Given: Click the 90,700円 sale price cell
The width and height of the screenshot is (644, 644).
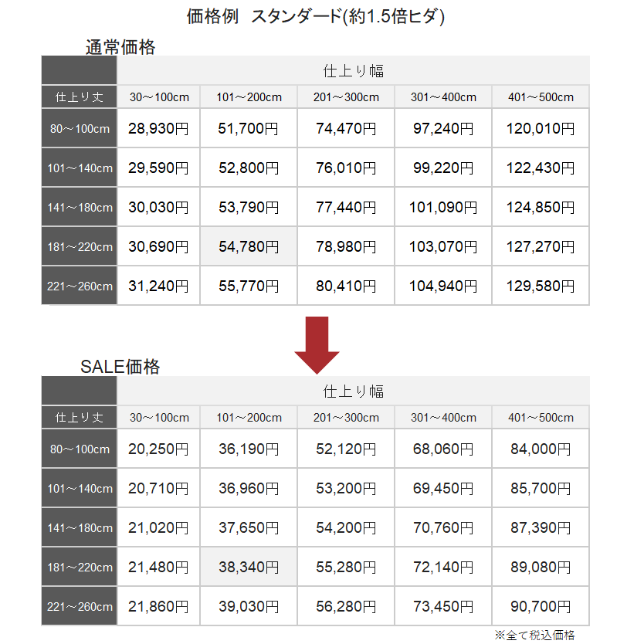Looking at the screenshot, I should click(x=541, y=606).
